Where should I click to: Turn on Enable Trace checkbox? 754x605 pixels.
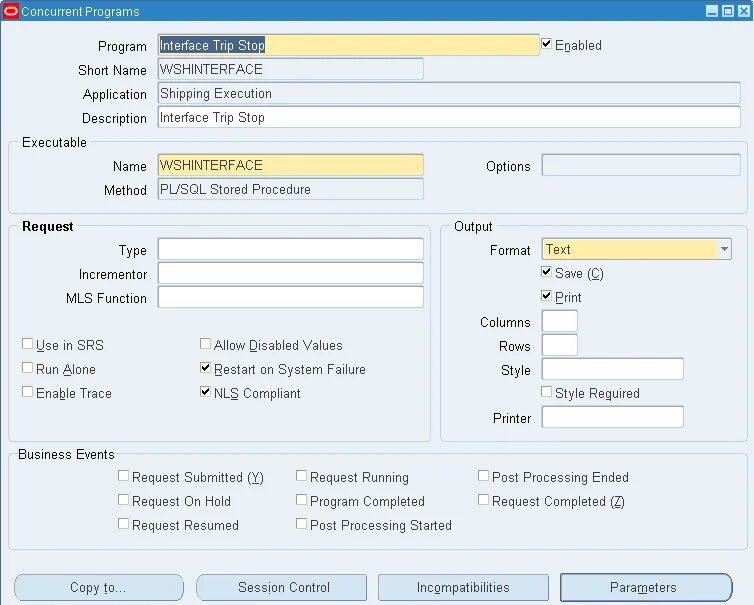27,392
